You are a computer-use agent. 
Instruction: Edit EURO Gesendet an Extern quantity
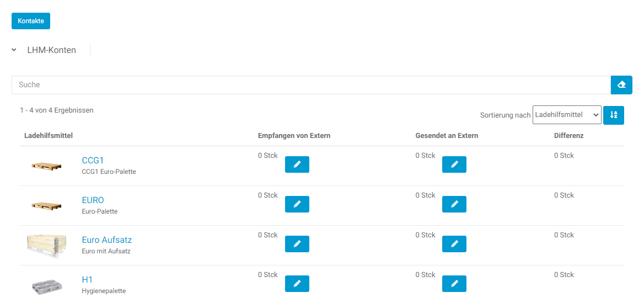[x=454, y=204]
